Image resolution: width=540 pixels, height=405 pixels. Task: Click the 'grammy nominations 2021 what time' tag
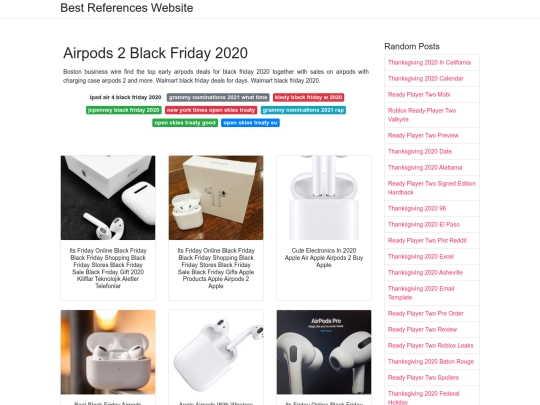click(x=218, y=97)
